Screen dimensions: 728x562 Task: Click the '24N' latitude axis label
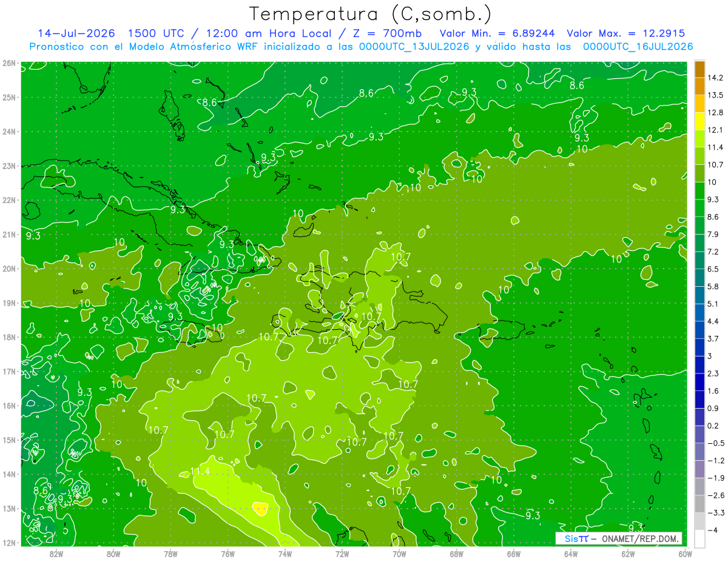9,132
